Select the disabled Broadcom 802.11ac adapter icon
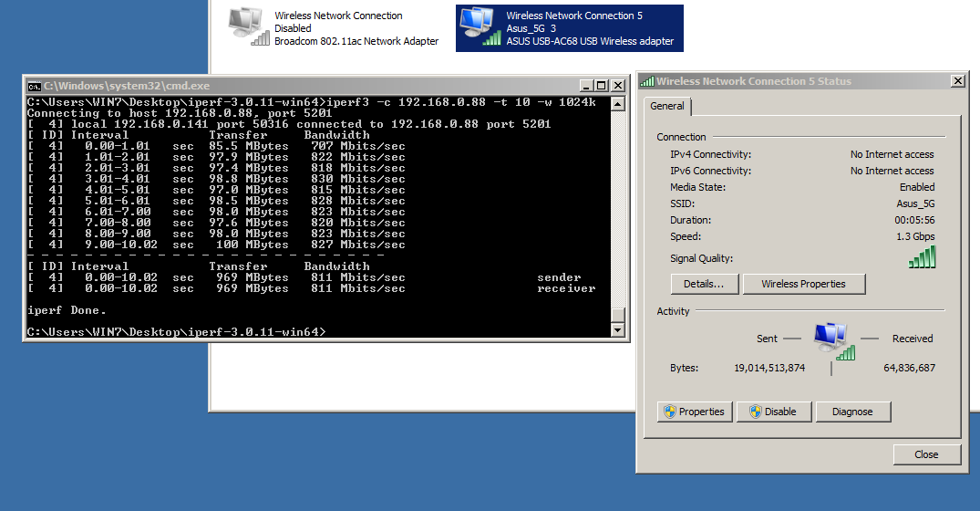The image size is (980, 511). coord(246,26)
